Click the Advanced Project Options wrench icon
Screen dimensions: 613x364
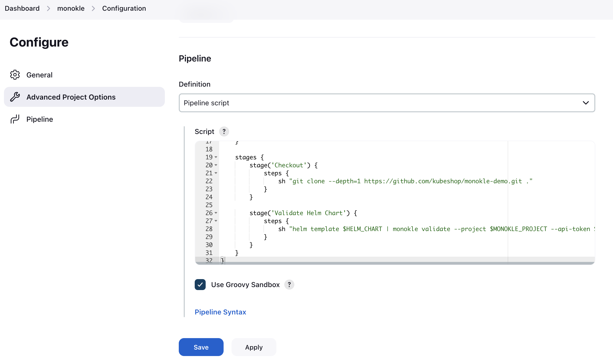pyautogui.click(x=15, y=97)
